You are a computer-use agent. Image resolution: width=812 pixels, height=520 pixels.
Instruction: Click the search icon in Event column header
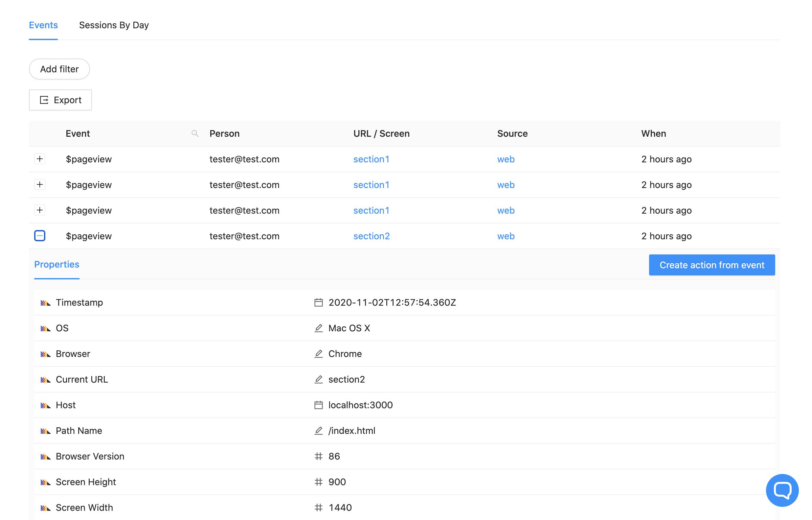point(195,133)
